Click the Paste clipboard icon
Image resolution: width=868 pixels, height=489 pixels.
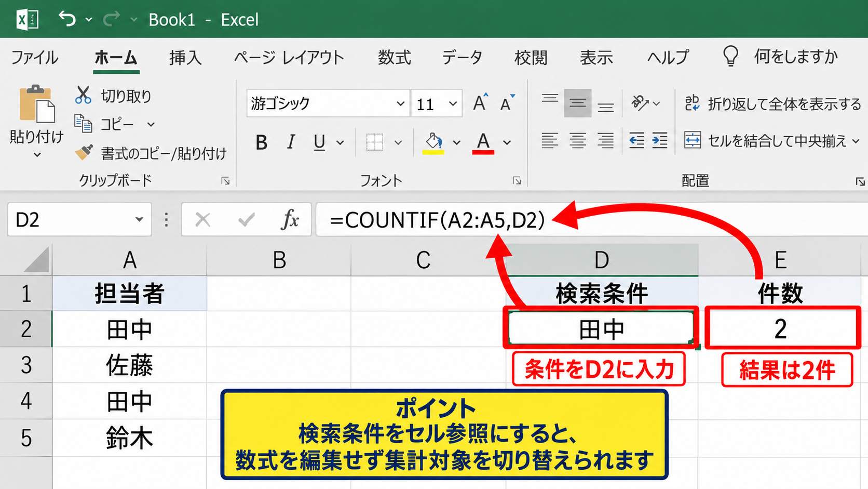[37, 104]
